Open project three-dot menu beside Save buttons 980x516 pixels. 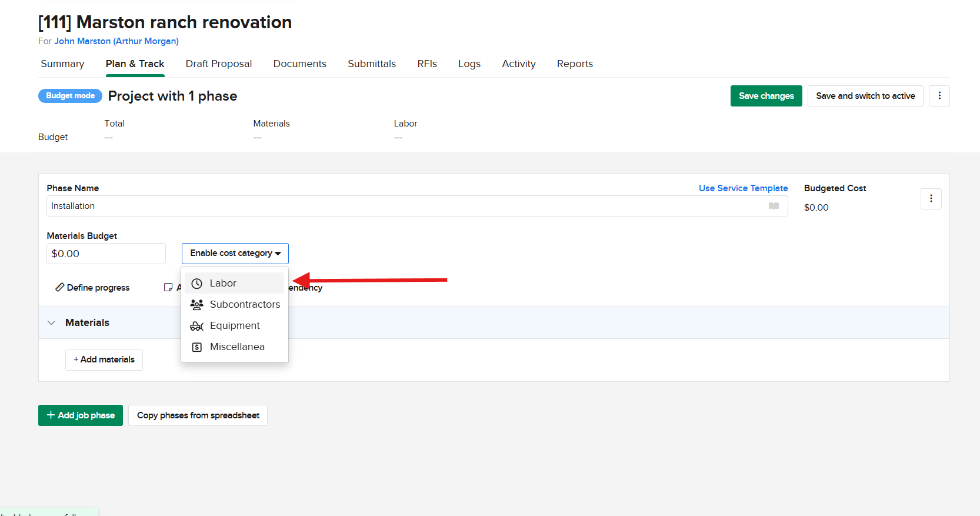coord(939,96)
